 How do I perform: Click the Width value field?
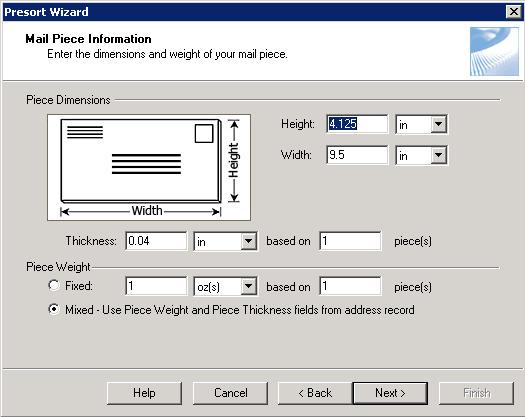357,155
